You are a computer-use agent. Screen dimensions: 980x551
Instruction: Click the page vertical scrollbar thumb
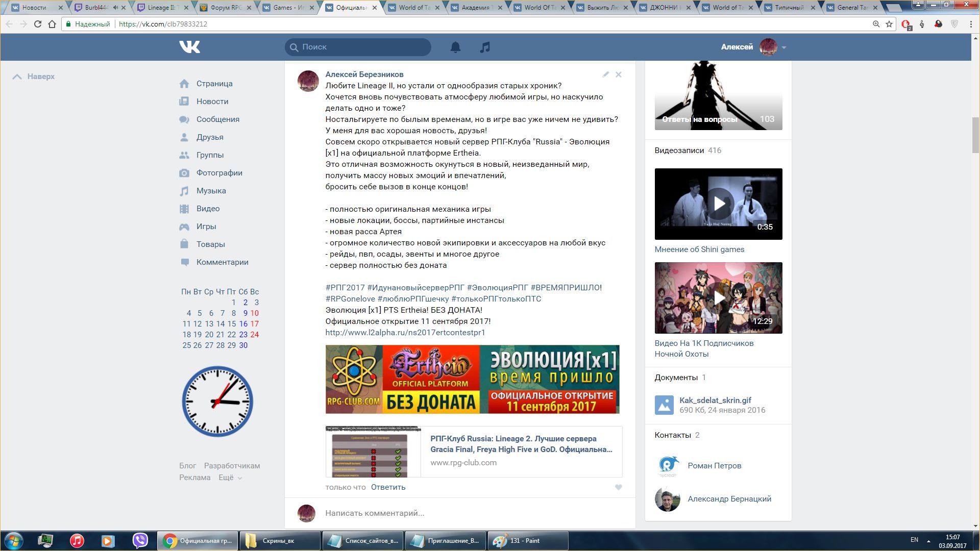(x=975, y=135)
